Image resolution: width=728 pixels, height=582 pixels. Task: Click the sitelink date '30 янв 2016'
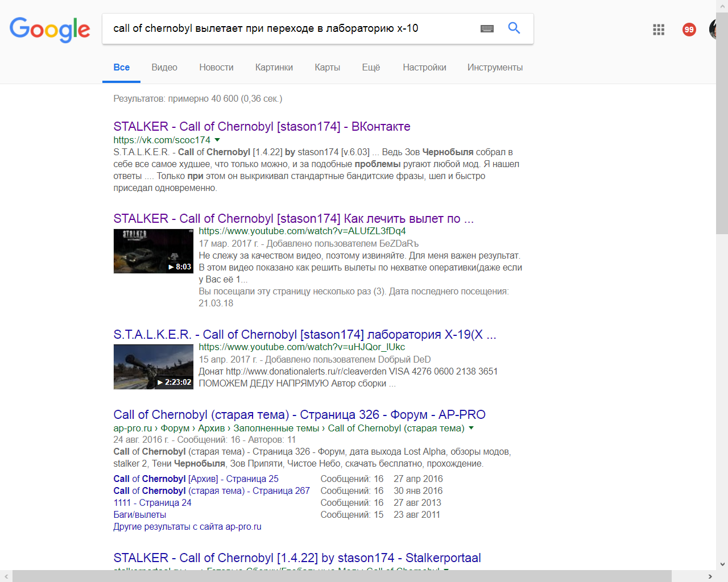418,491
